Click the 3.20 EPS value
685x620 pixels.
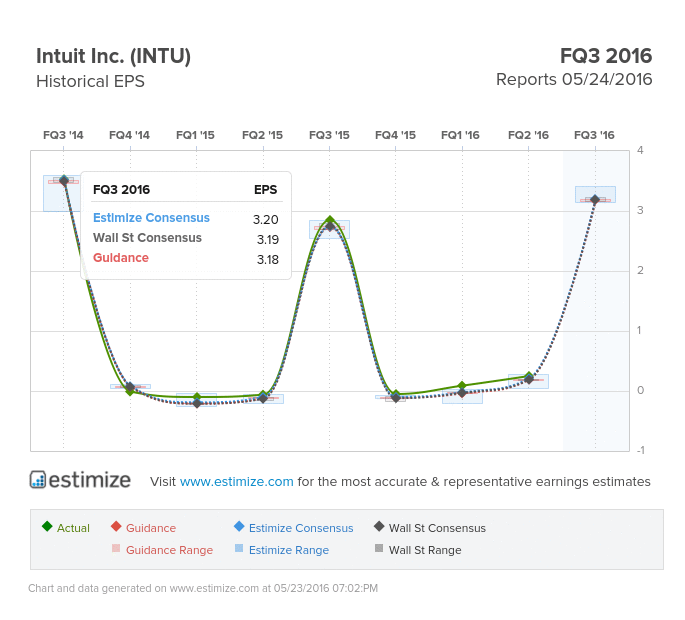pos(266,219)
